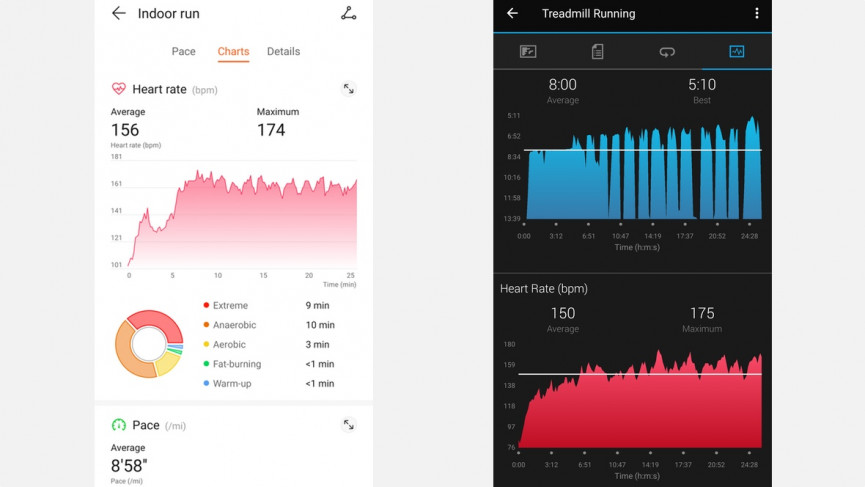Select the charts graph tab icon
The width and height of the screenshot is (865, 487).
coord(736,51)
